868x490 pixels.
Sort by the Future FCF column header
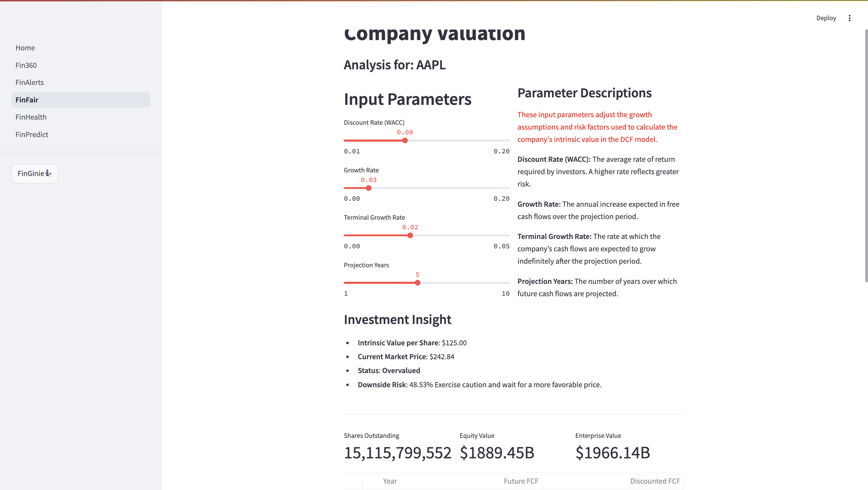coord(520,481)
